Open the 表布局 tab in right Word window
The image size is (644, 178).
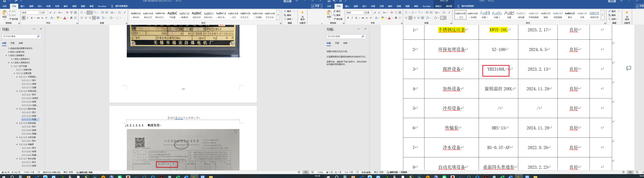[449, 6]
